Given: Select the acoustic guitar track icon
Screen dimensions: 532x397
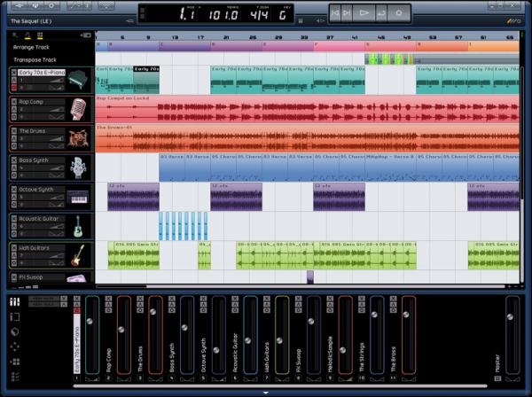Looking at the screenshot, I should [78, 225].
